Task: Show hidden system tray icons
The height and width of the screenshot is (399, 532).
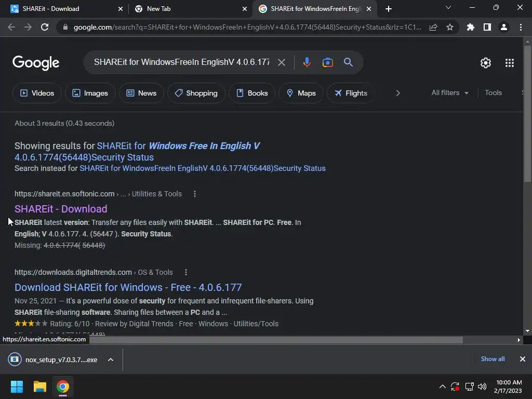Action: pos(443,387)
